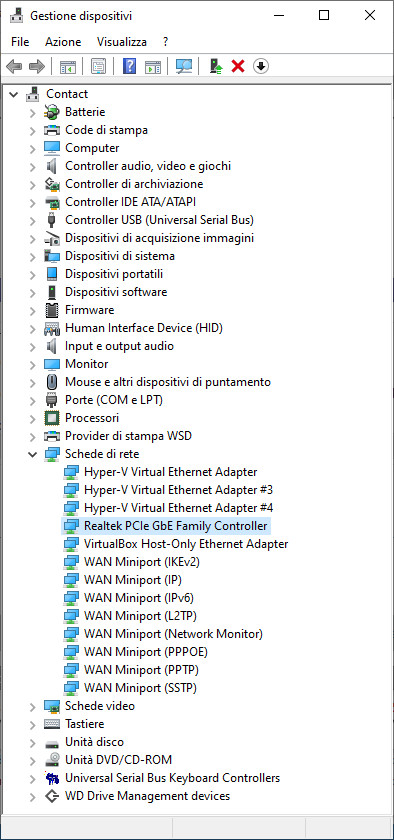Click the Controller USB icon

[x=52, y=220]
